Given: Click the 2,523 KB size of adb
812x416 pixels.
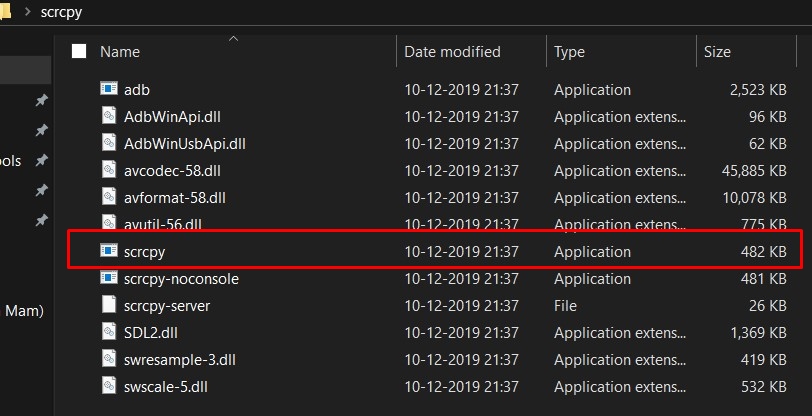Looking at the screenshot, I should pyautogui.click(x=758, y=90).
